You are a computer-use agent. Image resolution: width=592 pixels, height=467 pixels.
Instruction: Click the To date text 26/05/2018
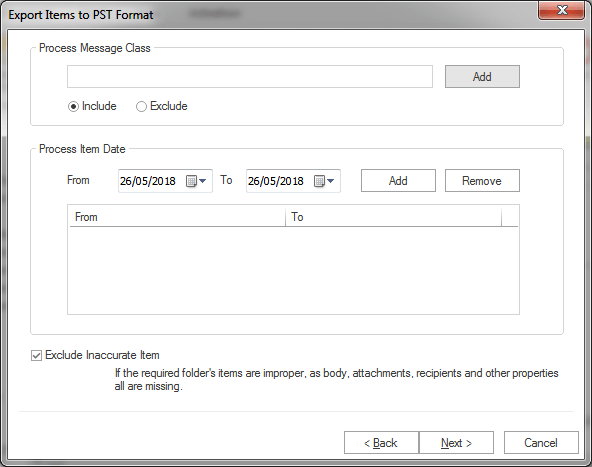coord(276,181)
